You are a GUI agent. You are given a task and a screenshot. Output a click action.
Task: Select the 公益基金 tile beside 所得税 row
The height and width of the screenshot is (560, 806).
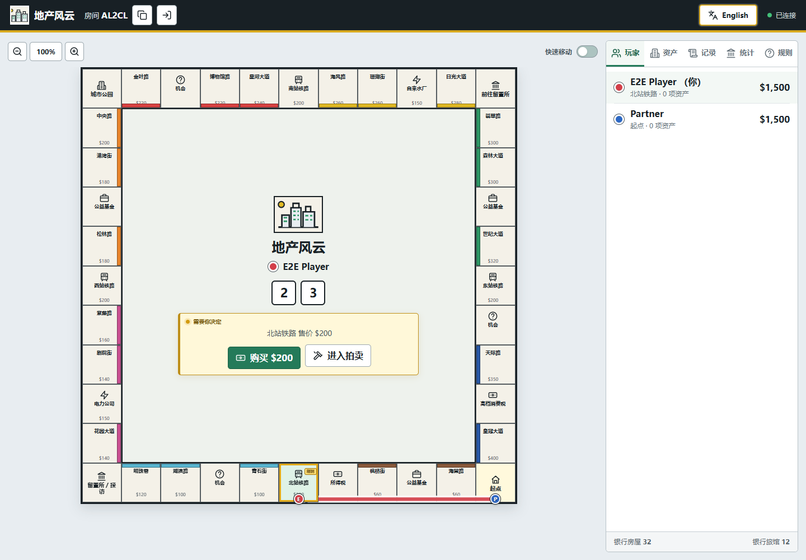pyautogui.click(x=417, y=483)
